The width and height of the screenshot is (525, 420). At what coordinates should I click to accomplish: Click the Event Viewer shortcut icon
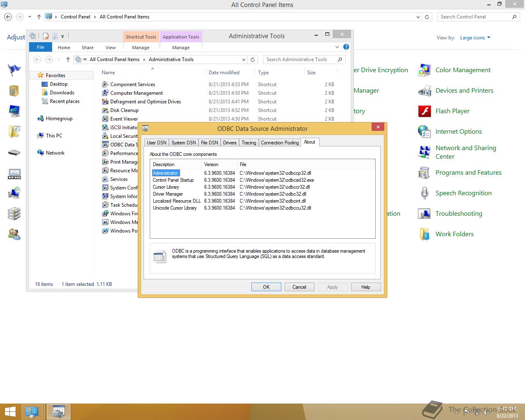[x=105, y=119]
